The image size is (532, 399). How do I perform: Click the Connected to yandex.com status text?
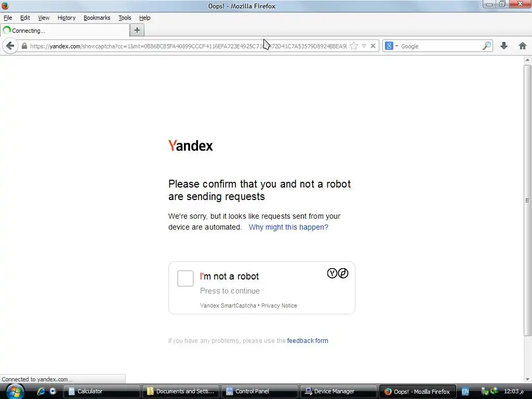coord(37,379)
